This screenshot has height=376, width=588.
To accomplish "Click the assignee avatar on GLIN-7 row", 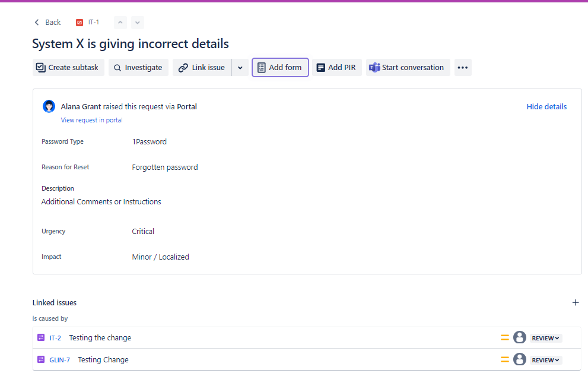I will 520,359.
